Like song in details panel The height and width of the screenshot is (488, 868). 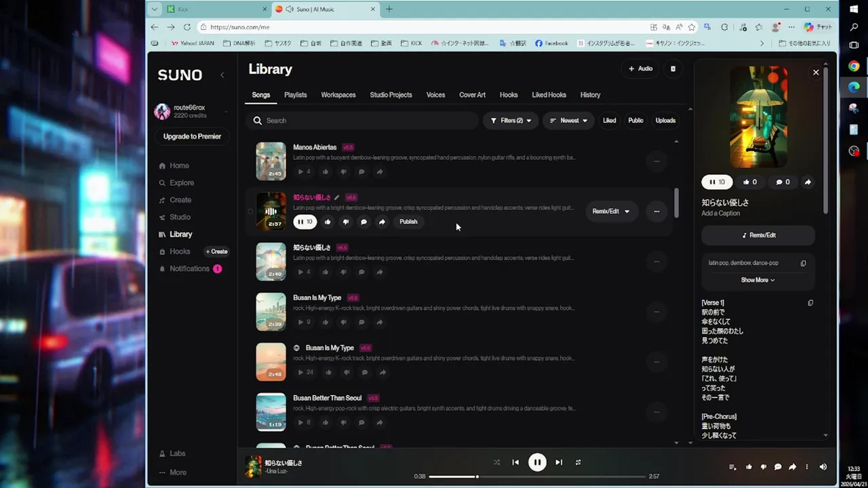750,182
